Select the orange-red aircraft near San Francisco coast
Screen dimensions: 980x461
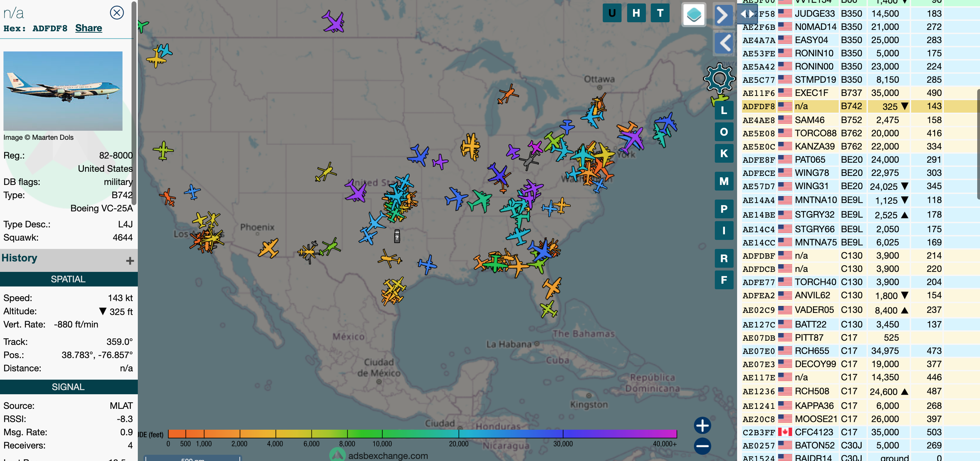pos(168,197)
